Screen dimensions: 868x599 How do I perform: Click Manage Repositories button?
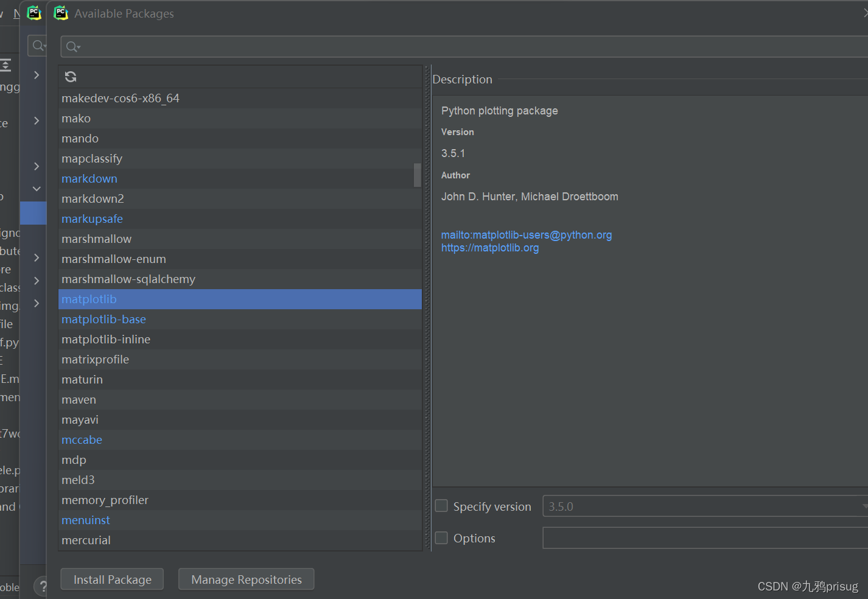coord(247,580)
